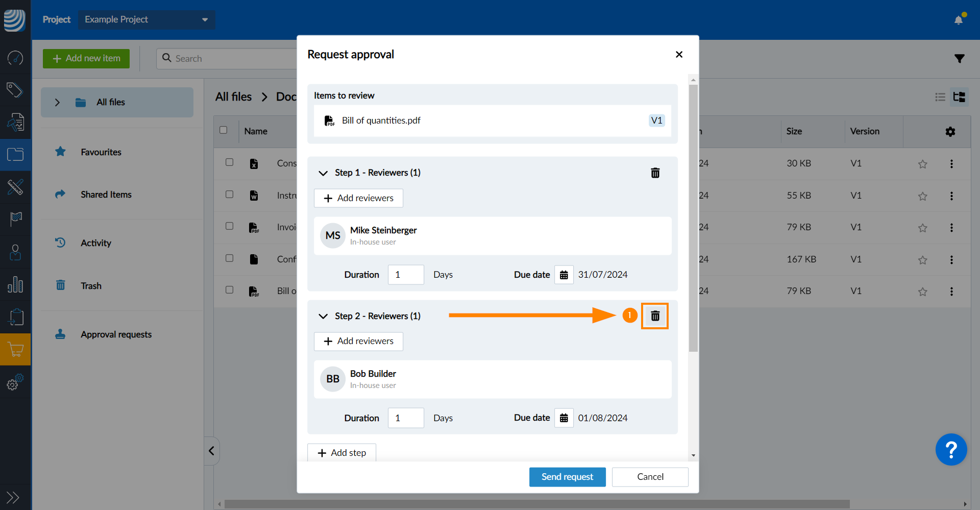Open table column settings gear

tap(950, 132)
